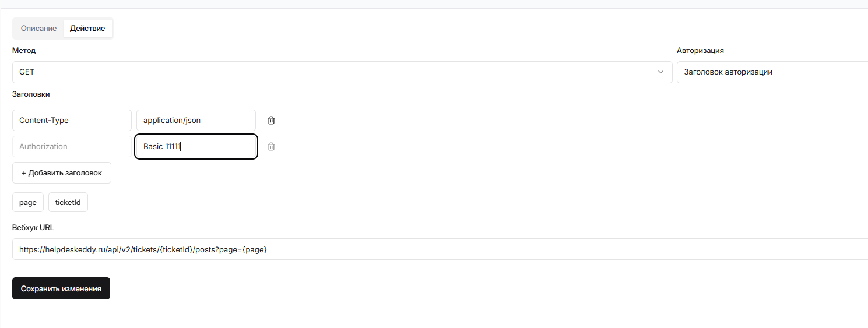Switch to the Описание tab
The height and width of the screenshot is (328, 868).
coord(38,28)
